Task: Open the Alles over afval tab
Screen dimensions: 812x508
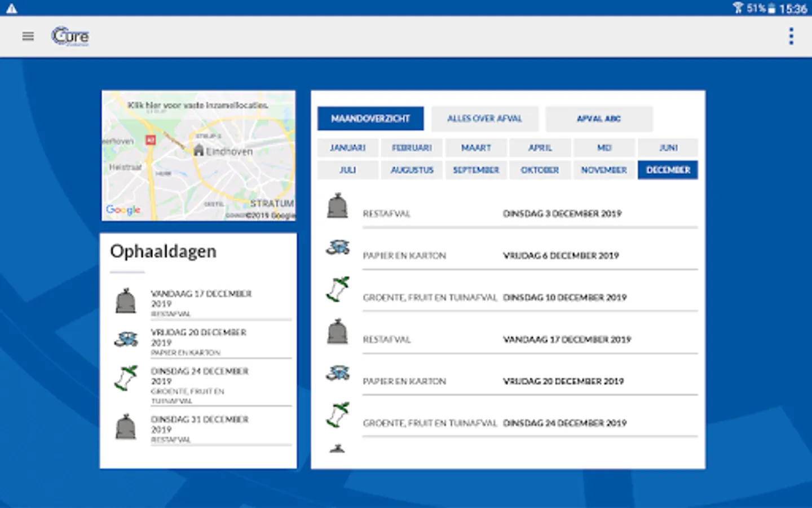Action: click(x=485, y=119)
